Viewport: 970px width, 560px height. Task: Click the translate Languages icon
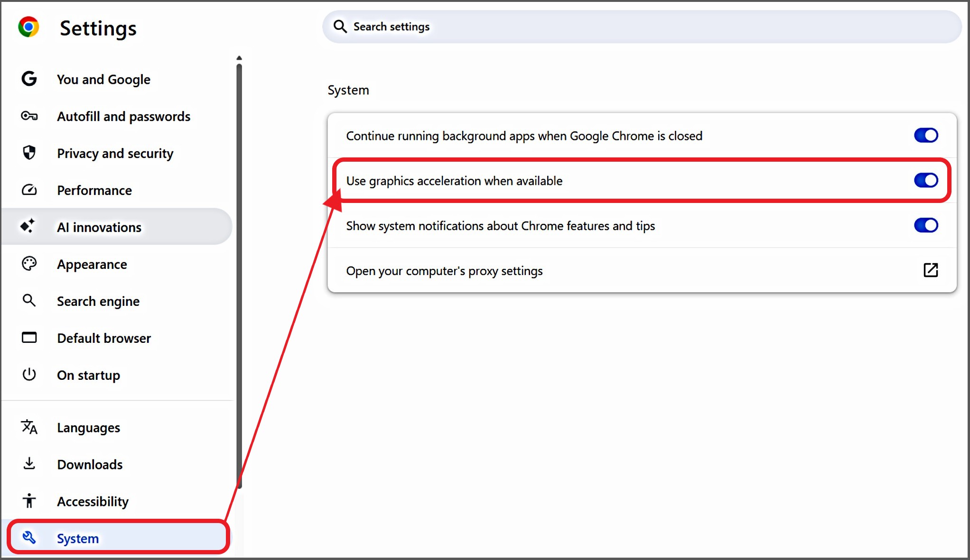[29, 427]
